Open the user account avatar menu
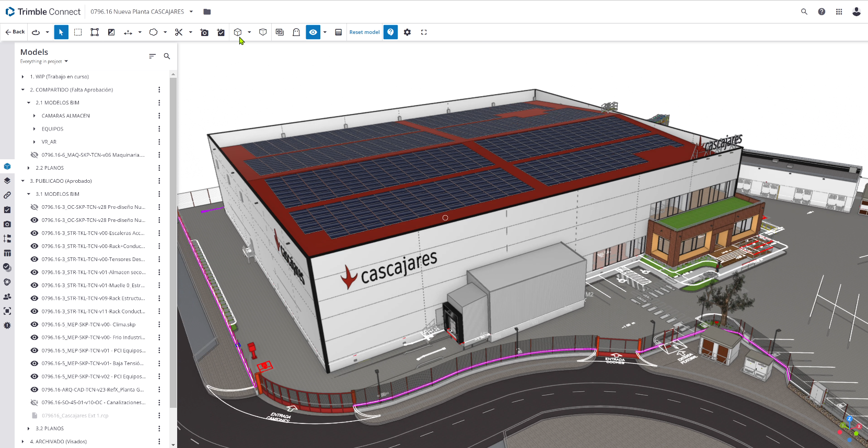This screenshot has height=448, width=868. pyautogui.click(x=856, y=11)
